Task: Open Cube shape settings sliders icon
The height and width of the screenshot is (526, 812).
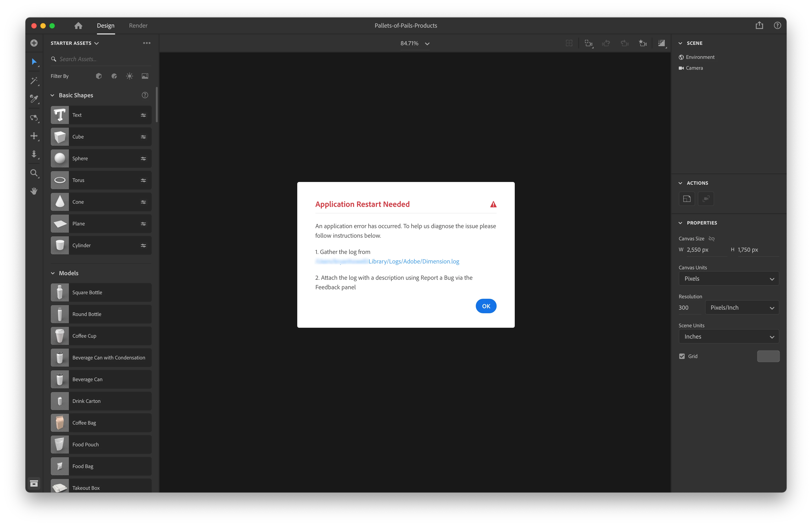Action: 143,137
